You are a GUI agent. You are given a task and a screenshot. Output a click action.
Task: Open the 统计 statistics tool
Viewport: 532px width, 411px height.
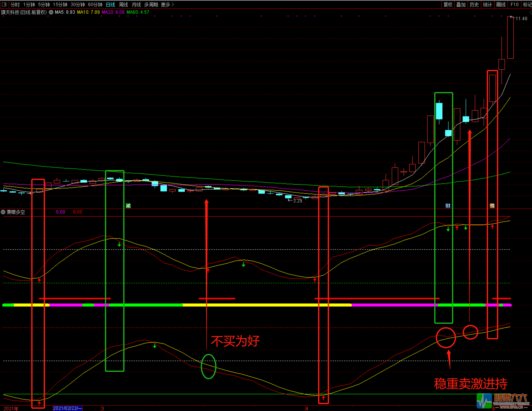pos(487,5)
